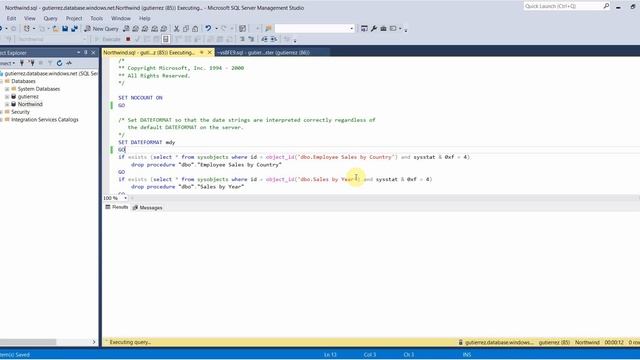Open Activity Monitor icon in Object Explorer
This screenshot has height=360, width=640.
click(69, 63)
